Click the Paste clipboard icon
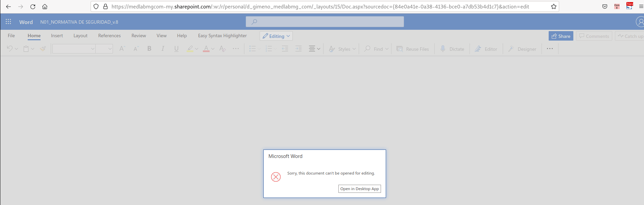Image resolution: width=644 pixels, height=205 pixels. [x=26, y=49]
